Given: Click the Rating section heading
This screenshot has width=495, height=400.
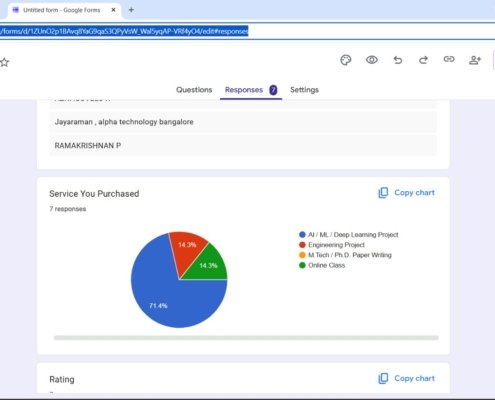Looking at the screenshot, I should coord(62,379).
